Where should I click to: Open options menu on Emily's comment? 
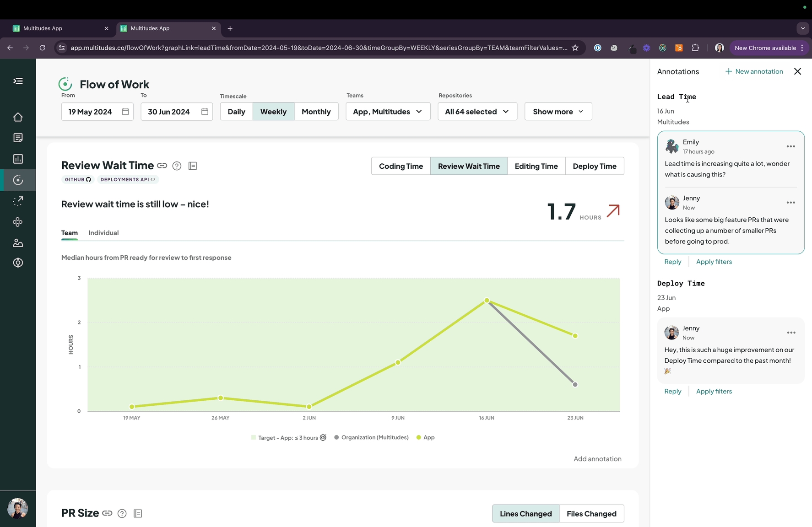tap(790, 146)
